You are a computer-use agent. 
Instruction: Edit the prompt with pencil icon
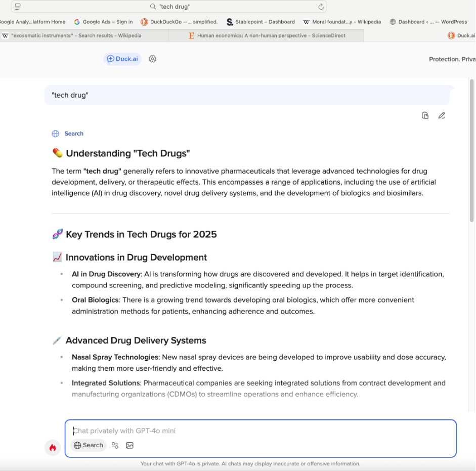pyautogui.click(x=442, y=115)
